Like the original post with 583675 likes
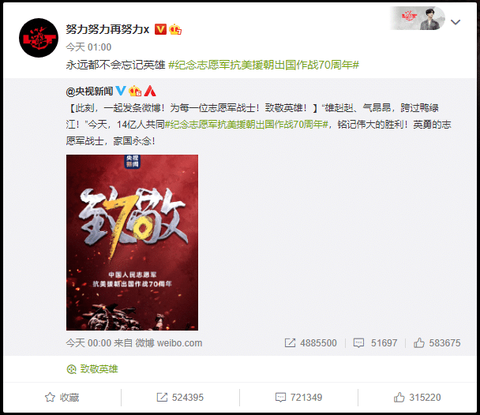The width and height of the screenshot is (480, 415). [437, 343]
